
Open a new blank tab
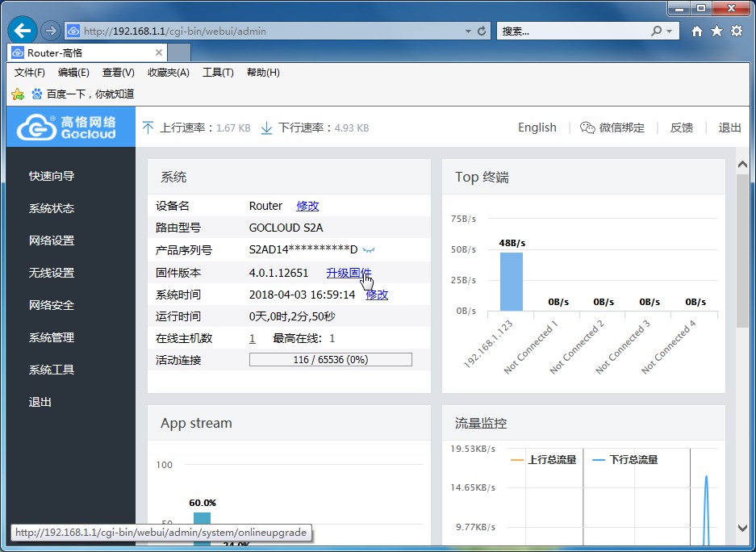coord(179,52)
